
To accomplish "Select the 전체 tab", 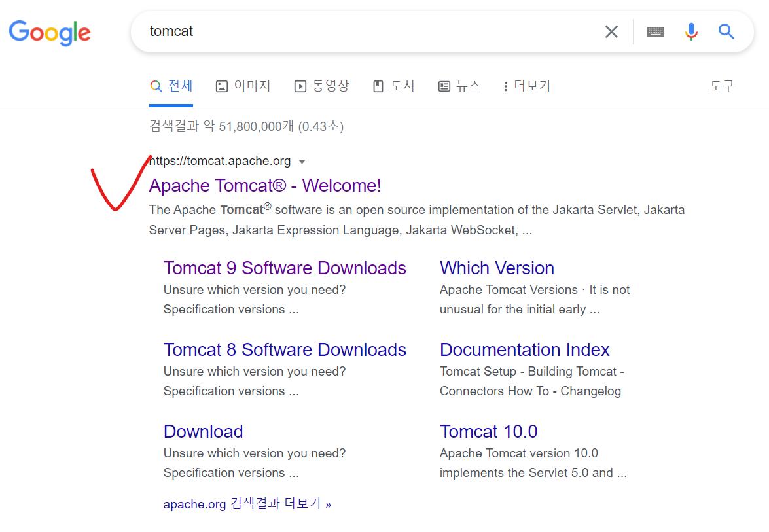I will point(171,86).
